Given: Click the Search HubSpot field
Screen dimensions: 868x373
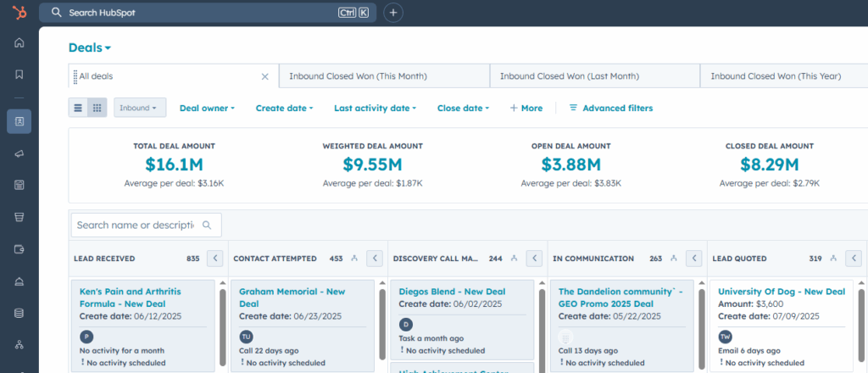Looking at the screenshot, I should pos(208,13).
